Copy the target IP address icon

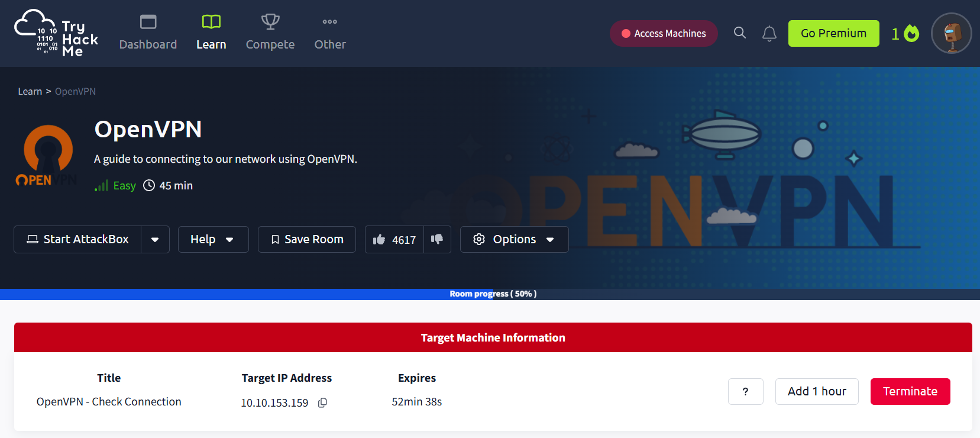(x=322, y=402)
